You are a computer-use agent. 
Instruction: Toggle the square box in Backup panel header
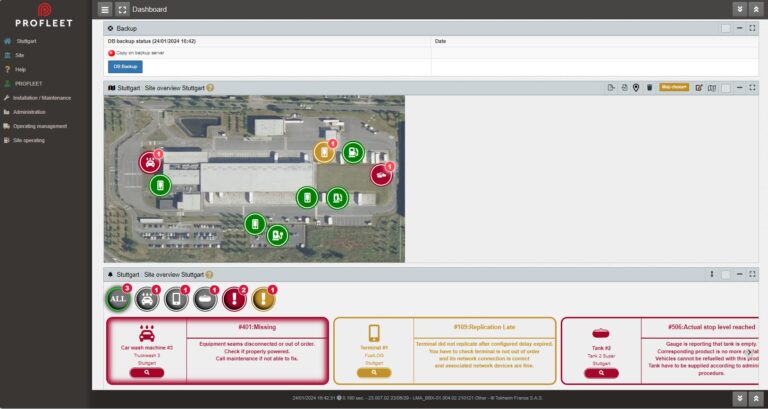click(x=726, y=28)
